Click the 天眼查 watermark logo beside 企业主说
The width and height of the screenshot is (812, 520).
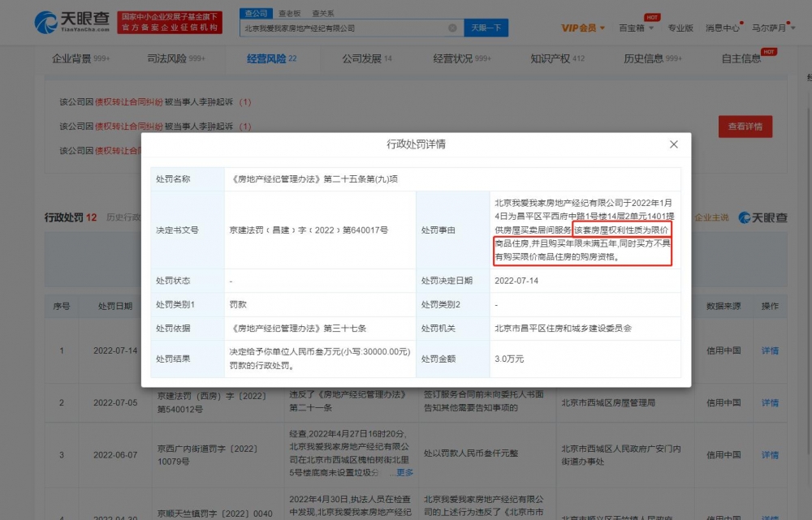click(762, 218)
